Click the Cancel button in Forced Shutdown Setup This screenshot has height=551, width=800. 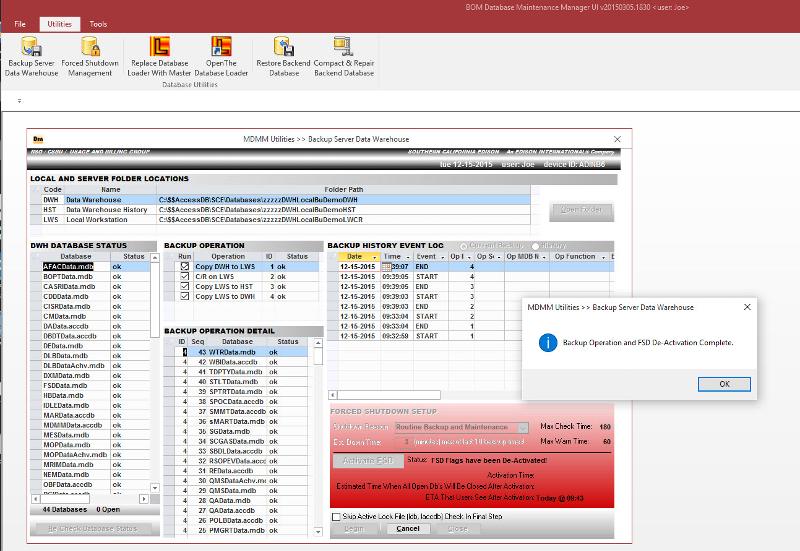point(407,528)
